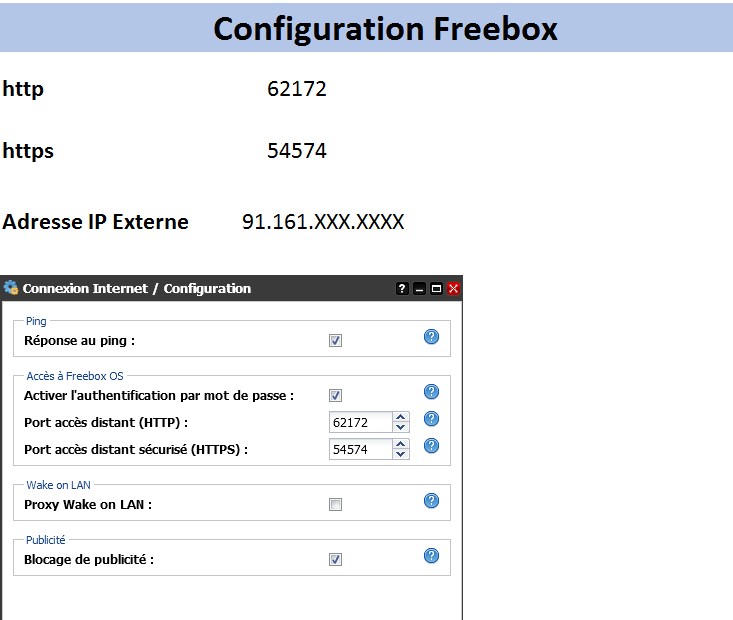Toggle the Réponse au ping checkbox

[x=335, y=340]
